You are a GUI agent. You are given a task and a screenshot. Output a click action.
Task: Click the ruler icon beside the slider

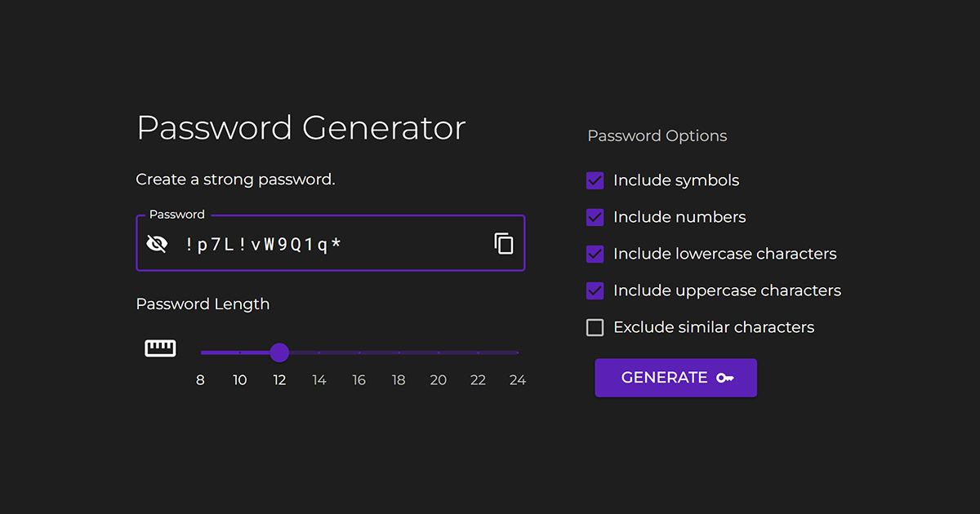pos(160,348)
